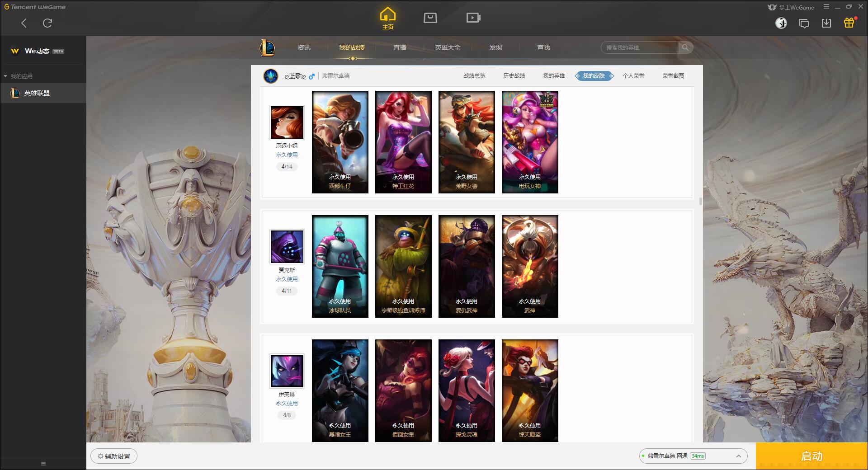Switch to 我的战绩 tab

tap(352, 47)
